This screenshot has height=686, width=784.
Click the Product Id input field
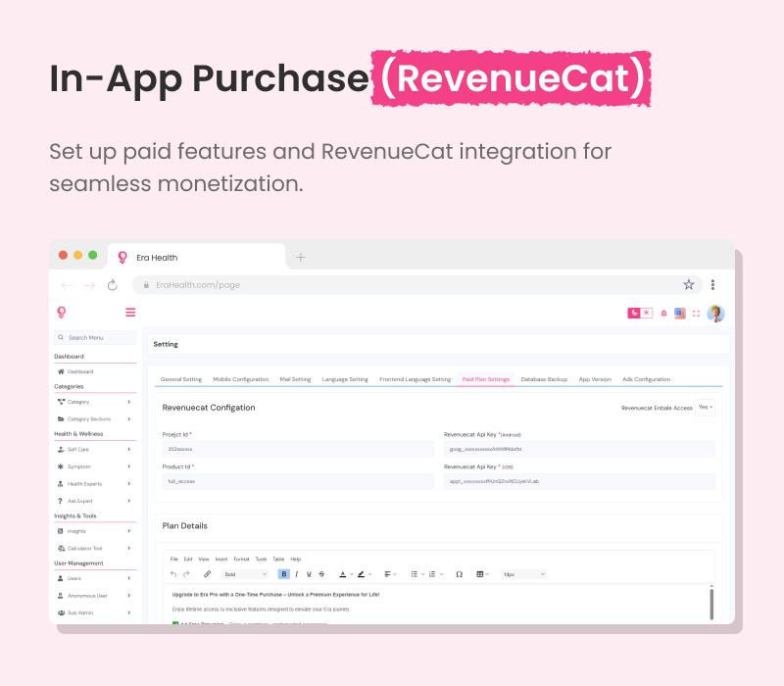click(298, 481)
